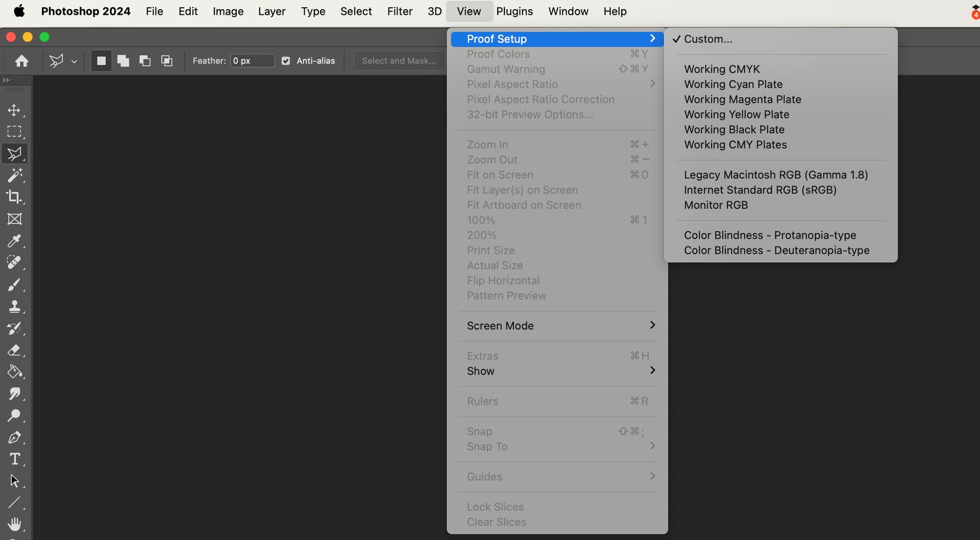980x540 pixels.
Task: Select the History Brush tool
Action: pos(14,328)
